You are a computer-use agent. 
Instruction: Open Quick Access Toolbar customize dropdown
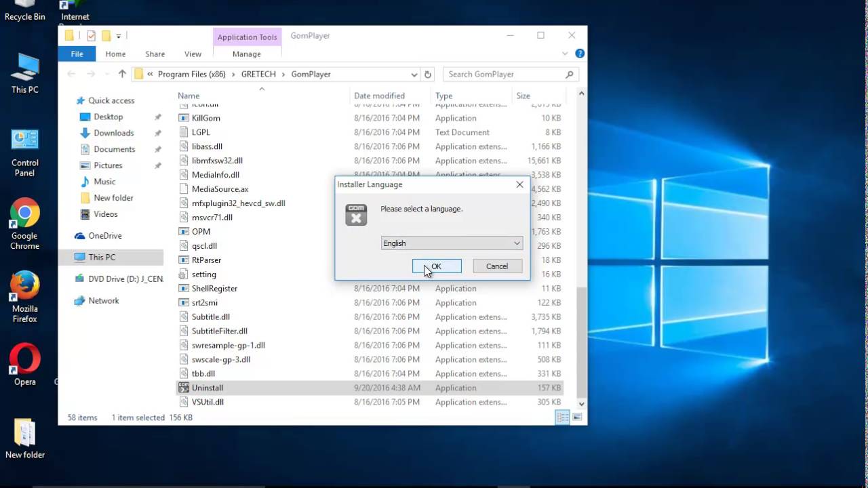tap(119, 37)
